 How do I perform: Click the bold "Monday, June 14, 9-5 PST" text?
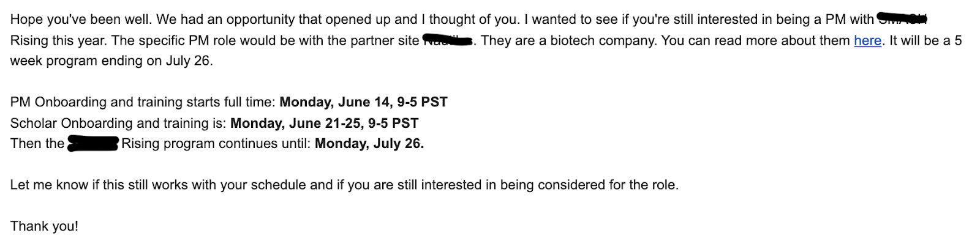pos(363,102)
